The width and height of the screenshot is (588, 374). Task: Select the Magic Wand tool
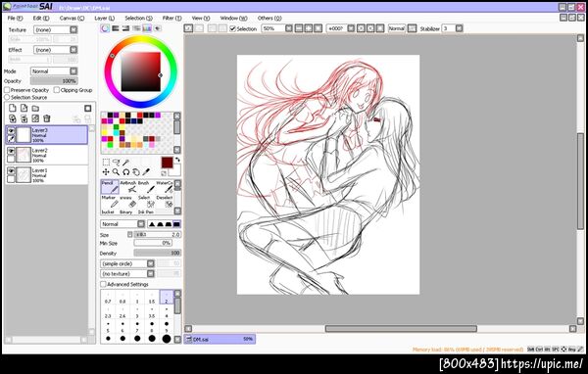(126, 162)
